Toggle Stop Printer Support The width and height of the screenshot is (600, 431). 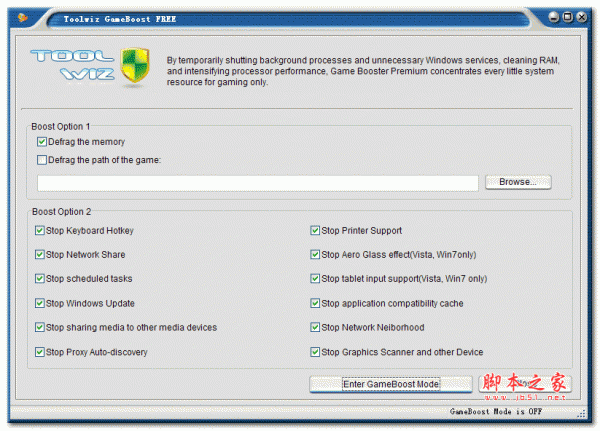(315, 230)
